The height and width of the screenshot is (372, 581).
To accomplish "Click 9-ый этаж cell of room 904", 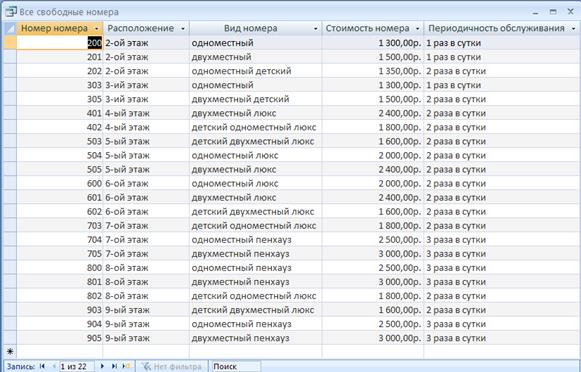I will 146,324.
